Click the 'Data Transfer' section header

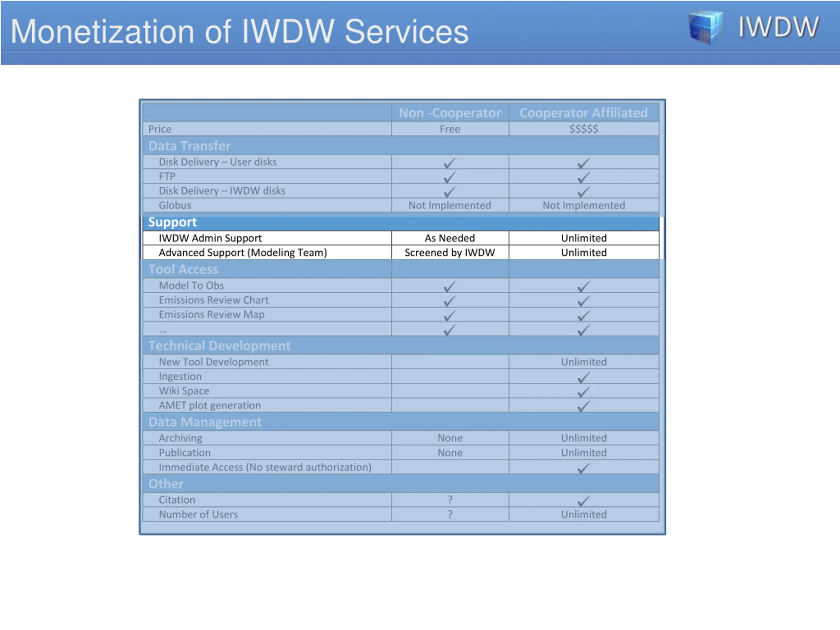(x=190, y=146)
